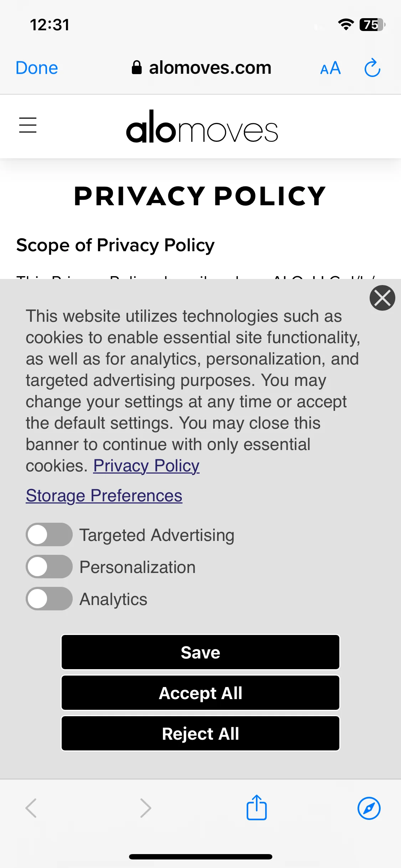Open the AA text size menu
The width and height of the screenshot is (401, 868).
(330, 68)
